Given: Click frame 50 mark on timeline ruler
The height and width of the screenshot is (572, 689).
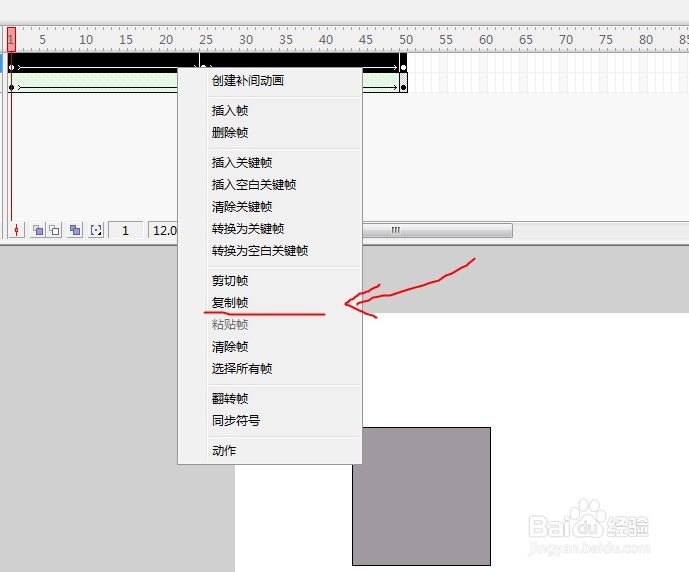Looking at the screenshot, I should pyautogui.click(x=406, y=40).
